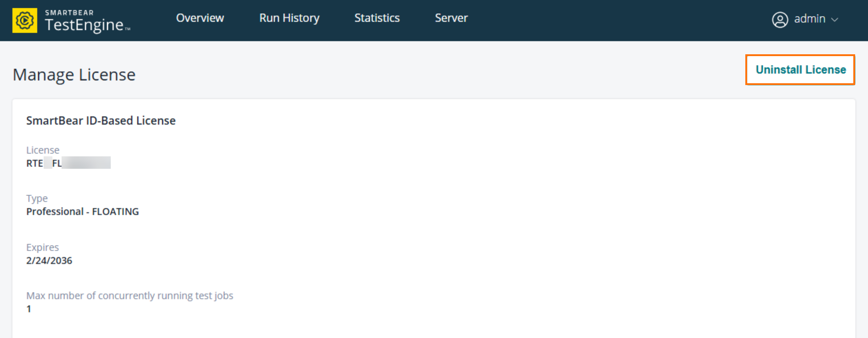868x338 pixels.
Task: Click the License field label
Action: click(43, 150)
